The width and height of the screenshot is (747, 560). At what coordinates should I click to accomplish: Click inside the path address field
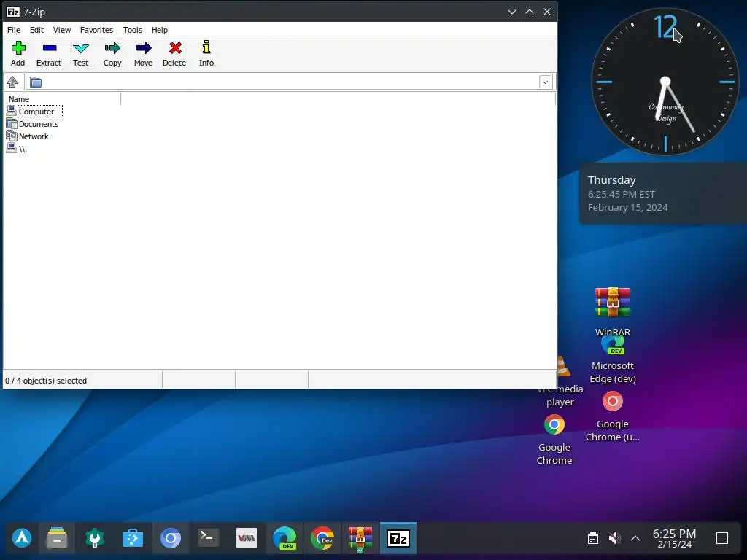[290, 82]
